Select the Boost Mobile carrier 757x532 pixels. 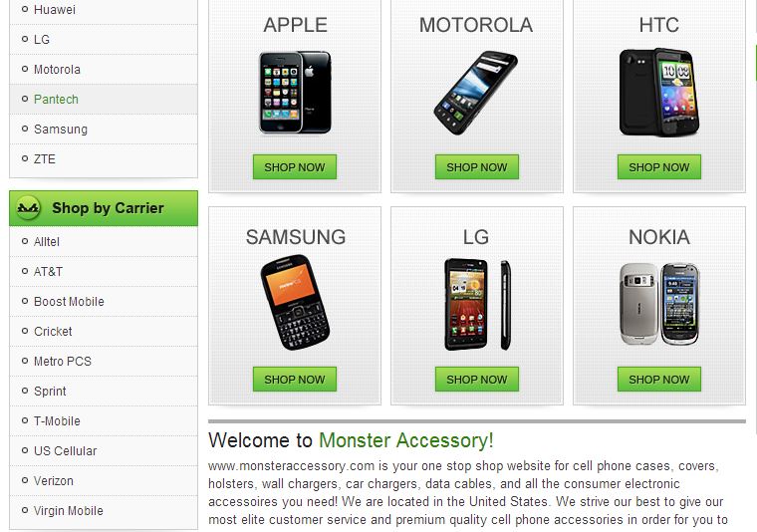[x=69, y=302]
